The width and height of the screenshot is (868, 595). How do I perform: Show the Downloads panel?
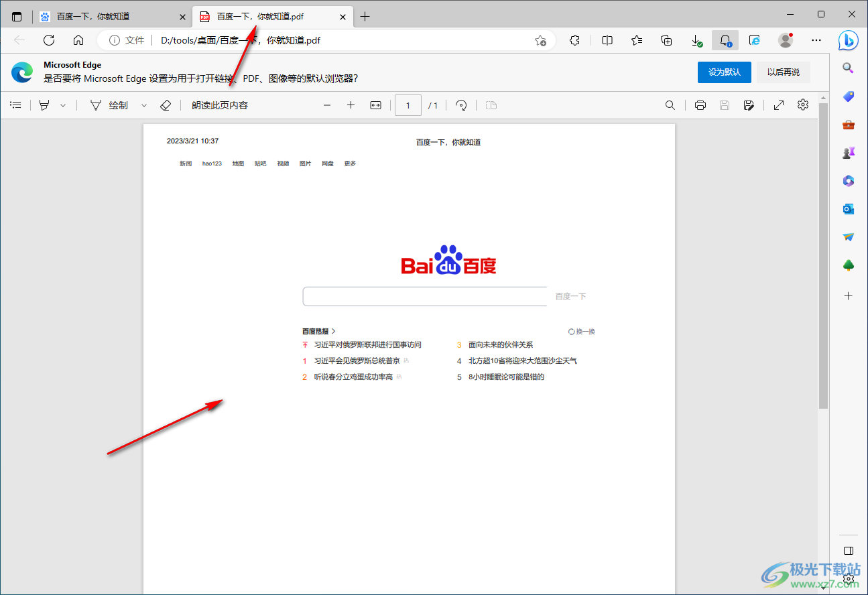pyautogui.click(x=696, y=40)
